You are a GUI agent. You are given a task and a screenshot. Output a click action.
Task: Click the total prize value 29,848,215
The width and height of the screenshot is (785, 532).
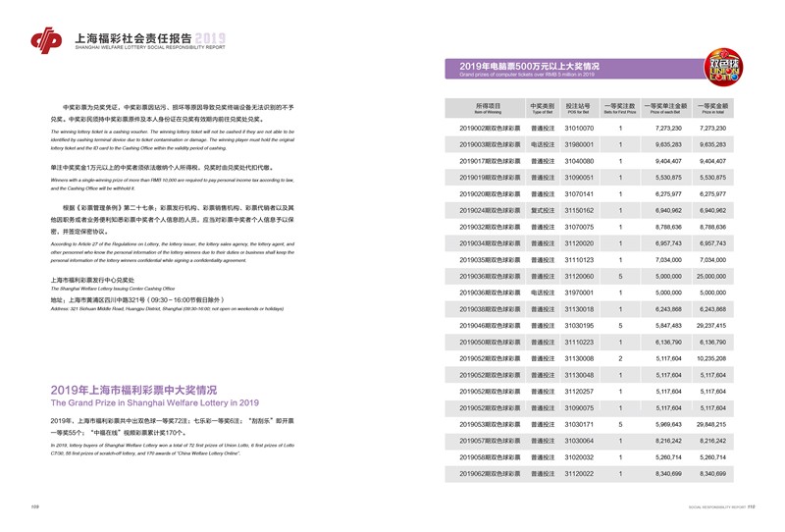(x=710, y=425)
